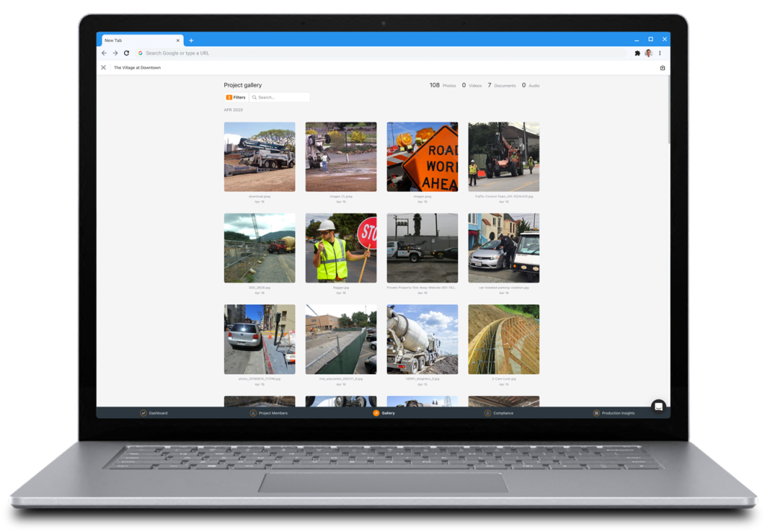Image resolution: width=765 pixels, height=532 pixels.
Task: Open the chat support bubble
Action: (x=658, y=406)
